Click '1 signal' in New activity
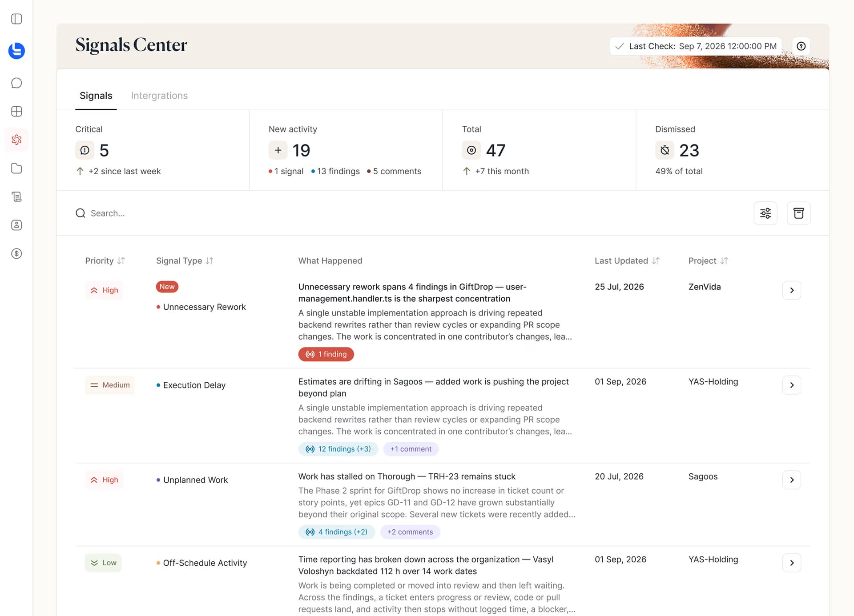854x616 pixels. click(x=286, y=172)
